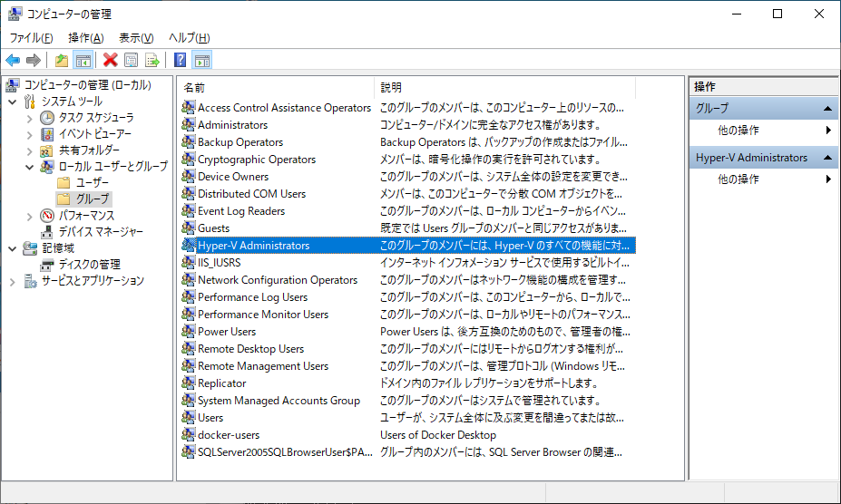Image resolution: width=841 pixels, height=504 pixels.
Task: Select the Distributed COM Users row
Action: [407, 194]
